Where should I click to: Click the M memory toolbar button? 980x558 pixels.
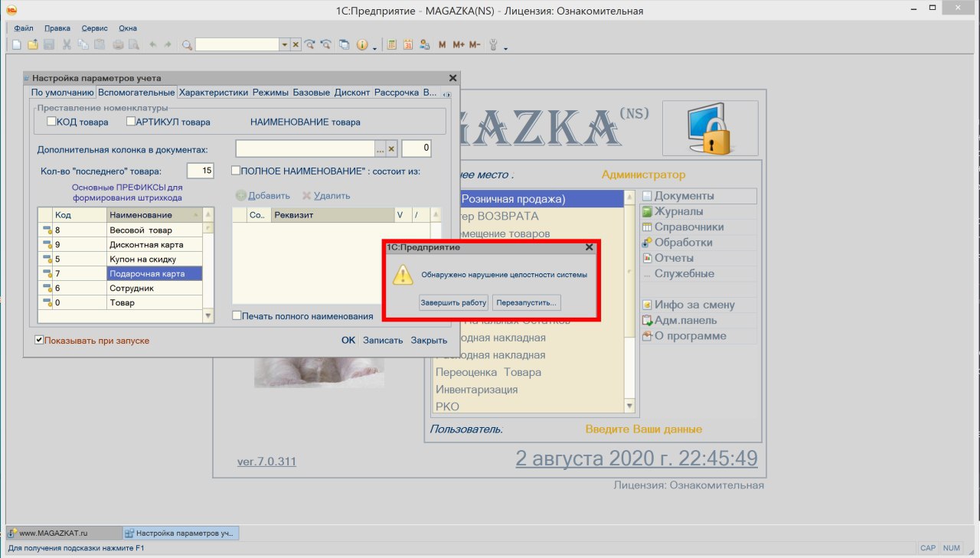(x=443, y=45)
